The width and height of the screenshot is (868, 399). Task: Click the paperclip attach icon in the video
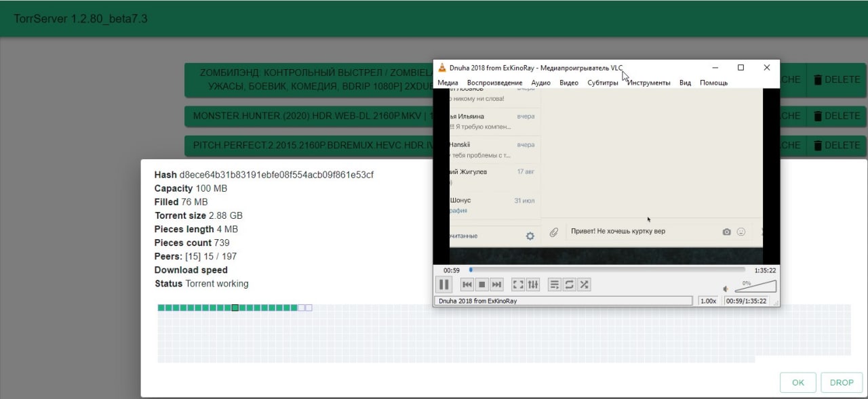point(553,232)
